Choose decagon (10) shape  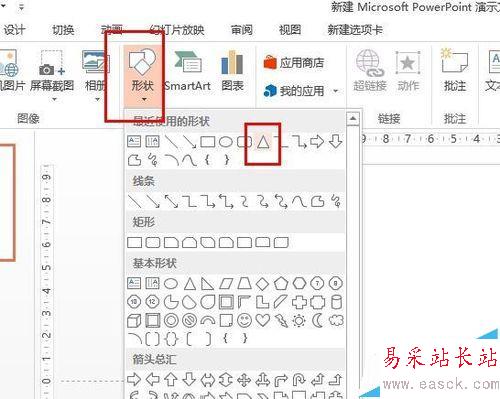[134, 302]
